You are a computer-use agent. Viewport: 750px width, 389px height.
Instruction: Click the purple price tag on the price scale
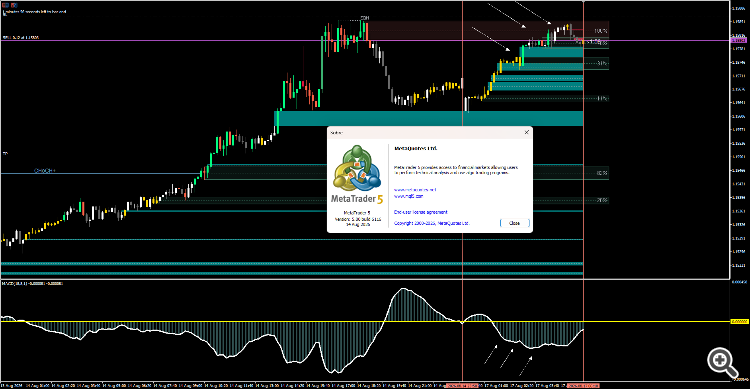pos(739,41)
